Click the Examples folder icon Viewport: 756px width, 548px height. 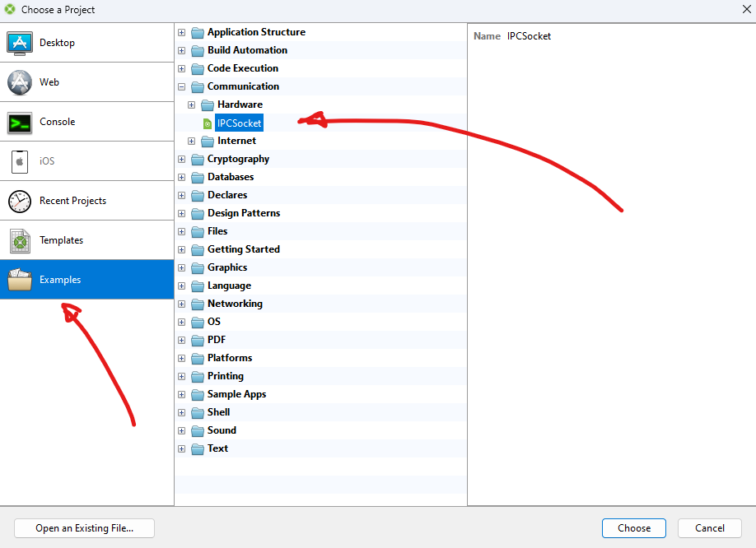(20, 280)
